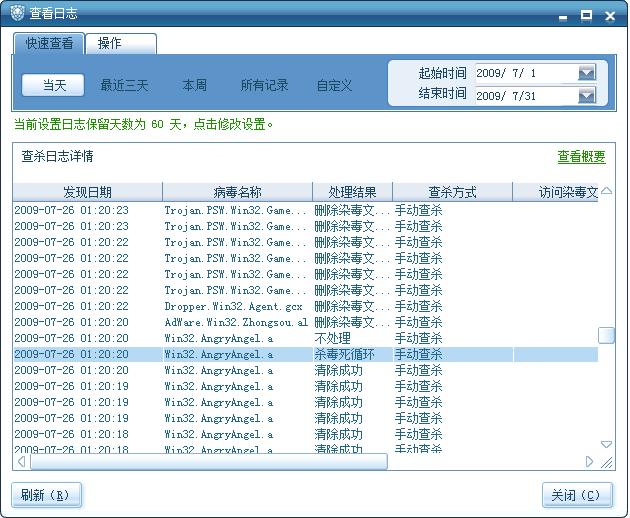The image size is (630, 518).
Task: Sort by 病毒名称 column header
Action: (237, 192)
